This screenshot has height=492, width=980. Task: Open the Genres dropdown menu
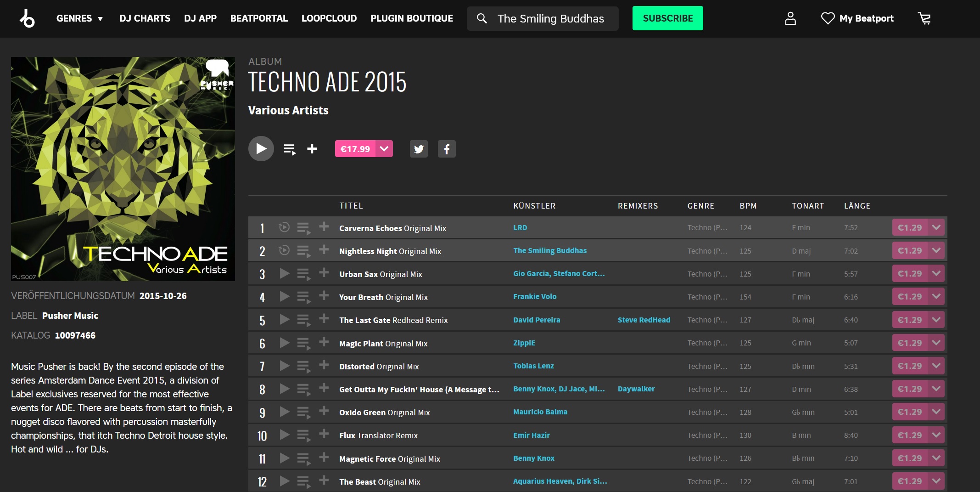coord(79,18)
